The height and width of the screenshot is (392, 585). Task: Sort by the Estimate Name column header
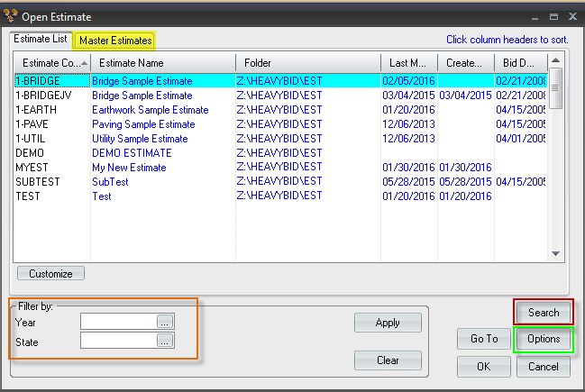162,63
